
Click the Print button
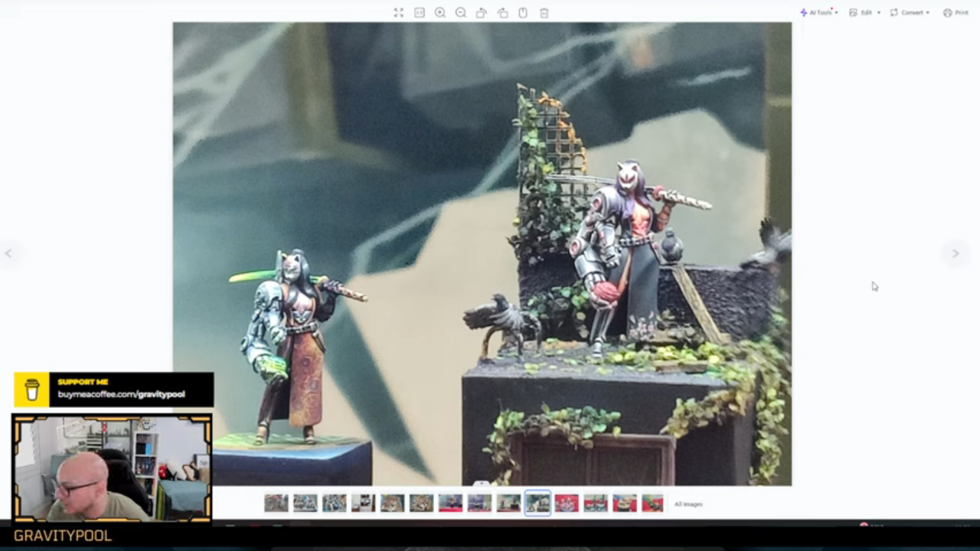956,13
